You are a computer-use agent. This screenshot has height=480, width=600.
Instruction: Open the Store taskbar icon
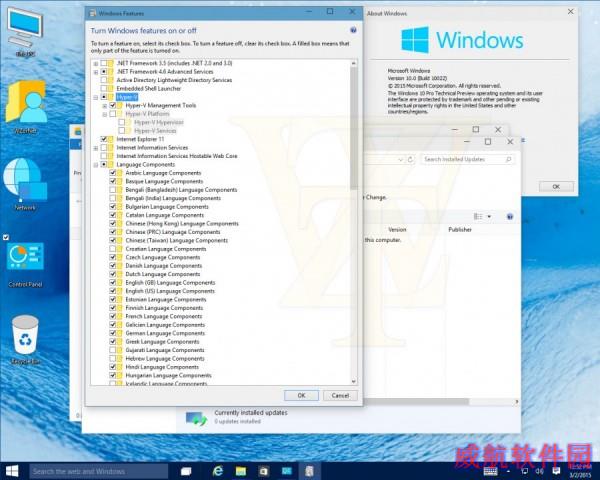264,471
